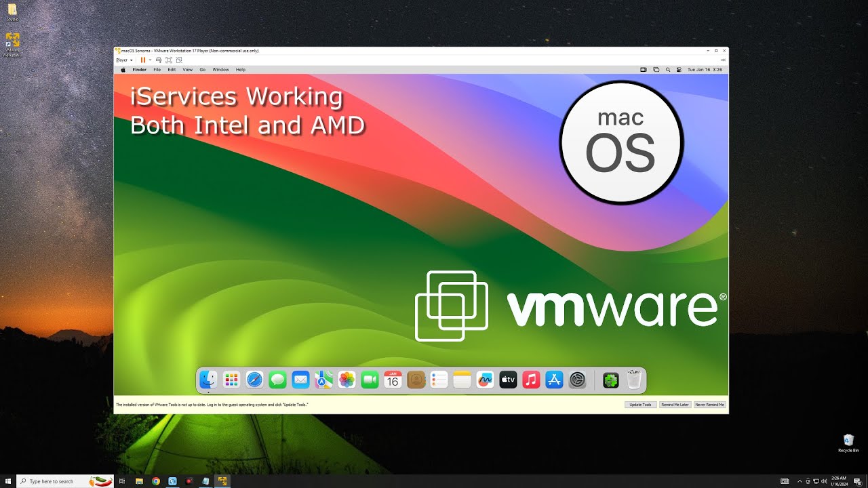Open the power options arrow beside pause
Screen dimensions: 868x488
150,60
